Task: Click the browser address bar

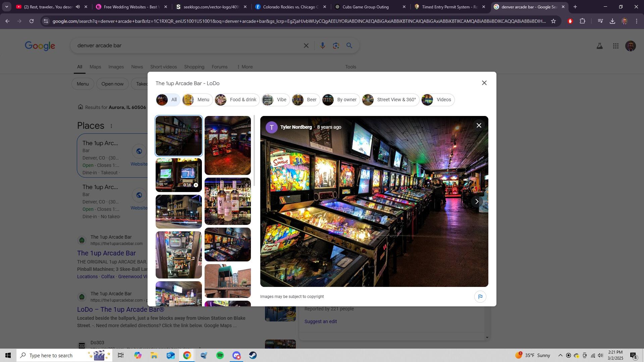Action: click(299, 21)
